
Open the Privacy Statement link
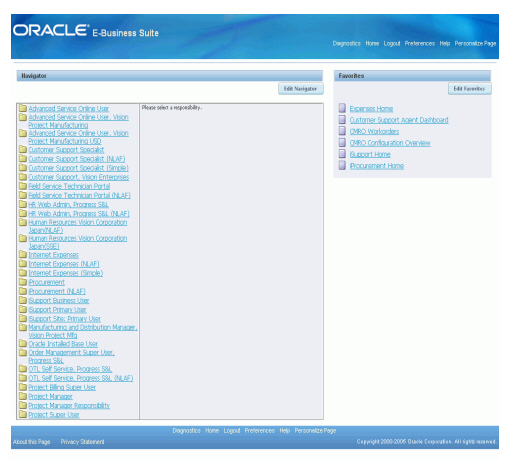tap(82, 442)
